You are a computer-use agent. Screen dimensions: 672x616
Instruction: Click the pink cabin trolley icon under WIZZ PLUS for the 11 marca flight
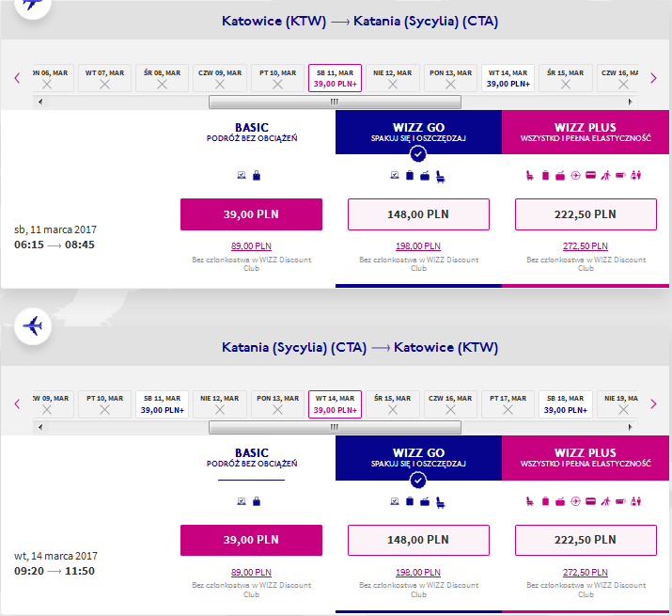(x=545, y=176)
